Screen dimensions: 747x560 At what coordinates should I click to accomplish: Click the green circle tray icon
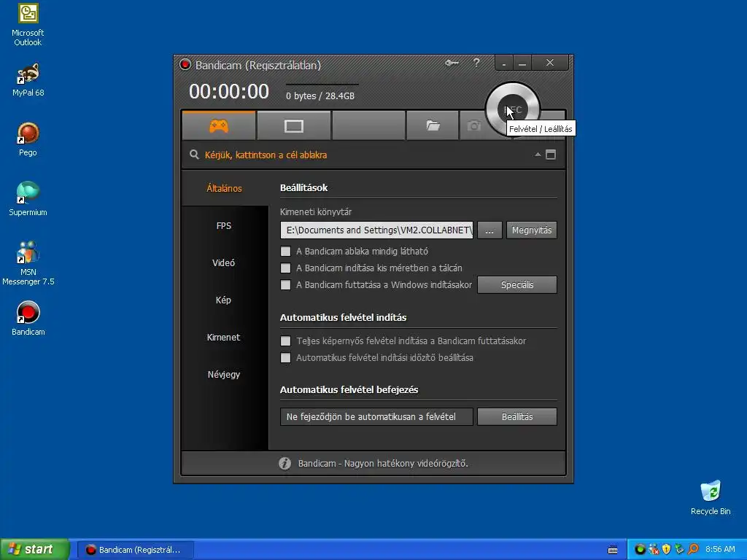pos(640,550)
